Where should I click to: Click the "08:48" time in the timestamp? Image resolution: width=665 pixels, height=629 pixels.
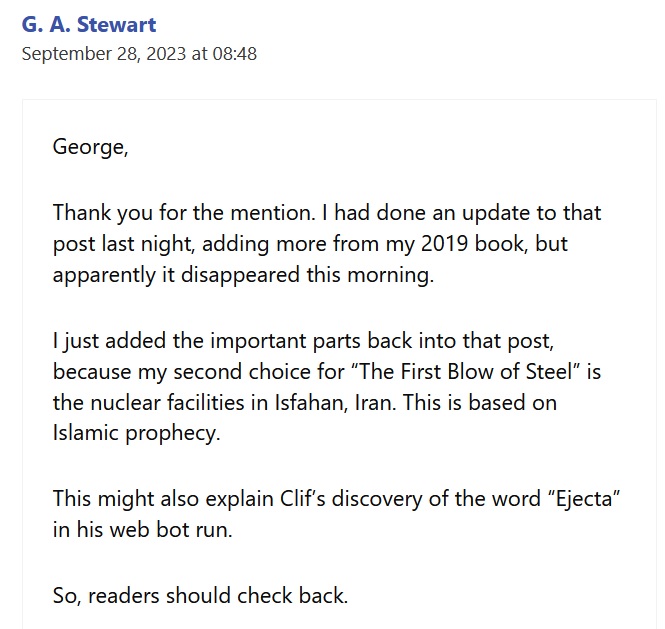(x=235, y=54)
